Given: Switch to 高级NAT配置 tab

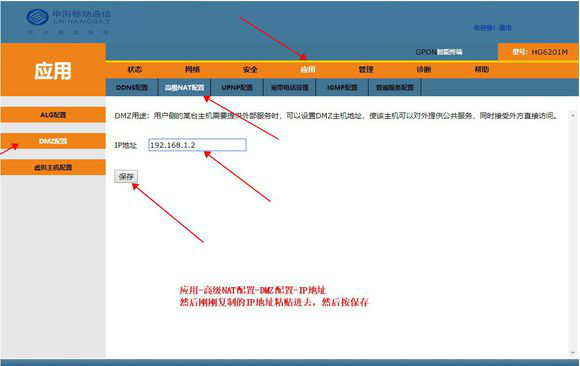Looking at the screenshot, I should [x=184, y=87].
